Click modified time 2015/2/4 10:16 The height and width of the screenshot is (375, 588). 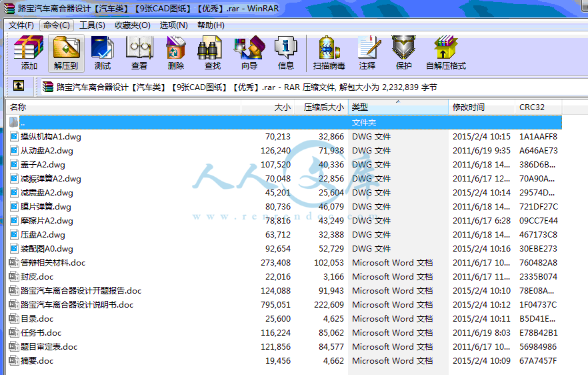(x=481, y=248)
